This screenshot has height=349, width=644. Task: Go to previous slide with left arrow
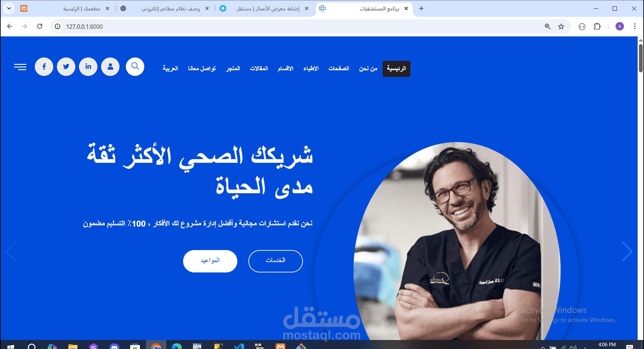click(x=11, y=251)
